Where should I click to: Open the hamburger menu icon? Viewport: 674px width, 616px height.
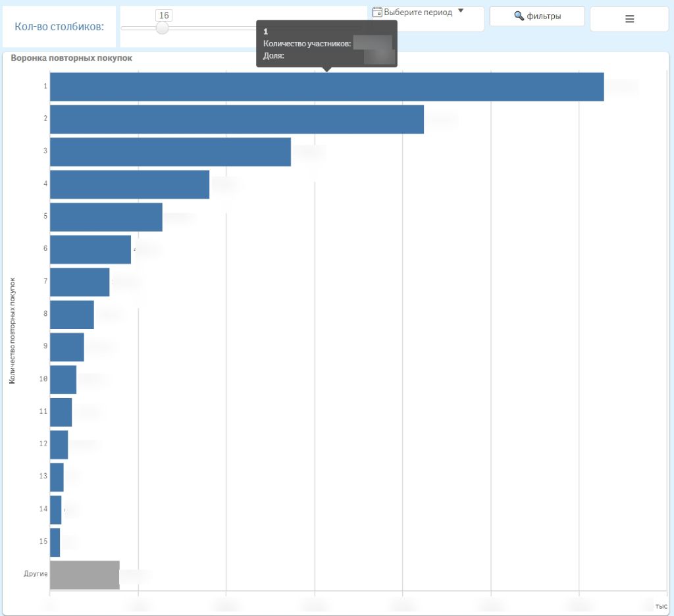(629, 19)
